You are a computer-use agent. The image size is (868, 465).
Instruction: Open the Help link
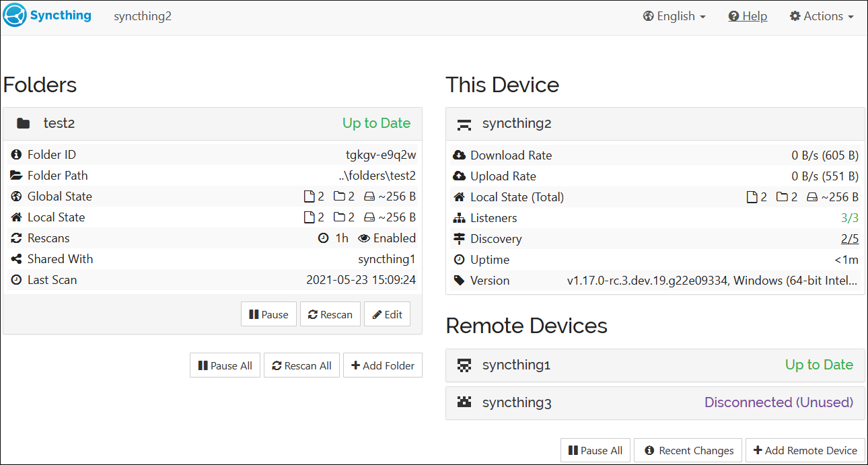748,16
